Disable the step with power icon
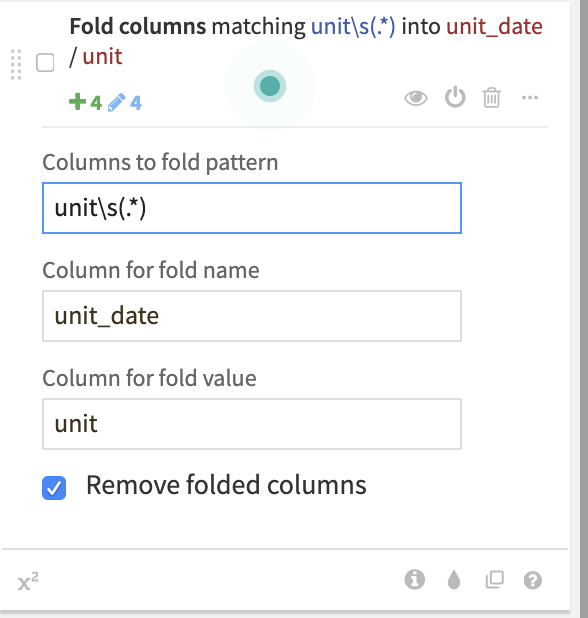The height and width of the screenshot is (618, 588). (455, 97)
